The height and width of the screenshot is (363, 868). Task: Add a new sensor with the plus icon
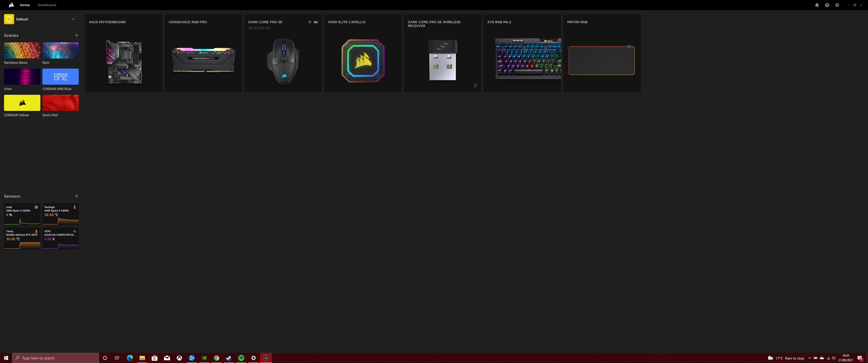point(76,196)
